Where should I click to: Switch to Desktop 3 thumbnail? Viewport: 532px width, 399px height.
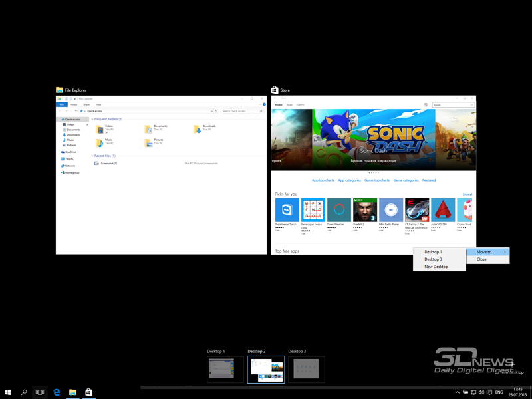307,370
